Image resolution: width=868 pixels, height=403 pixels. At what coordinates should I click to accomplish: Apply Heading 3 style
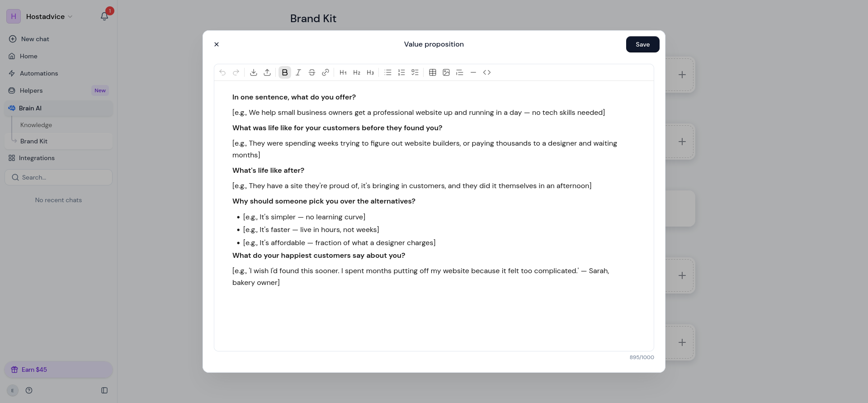370,72
